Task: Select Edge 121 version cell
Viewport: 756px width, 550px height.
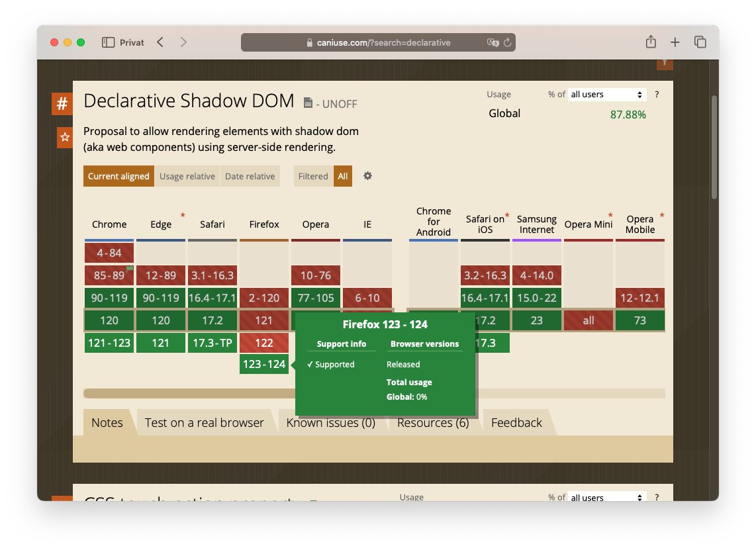Action: click(x=161, y=343)
